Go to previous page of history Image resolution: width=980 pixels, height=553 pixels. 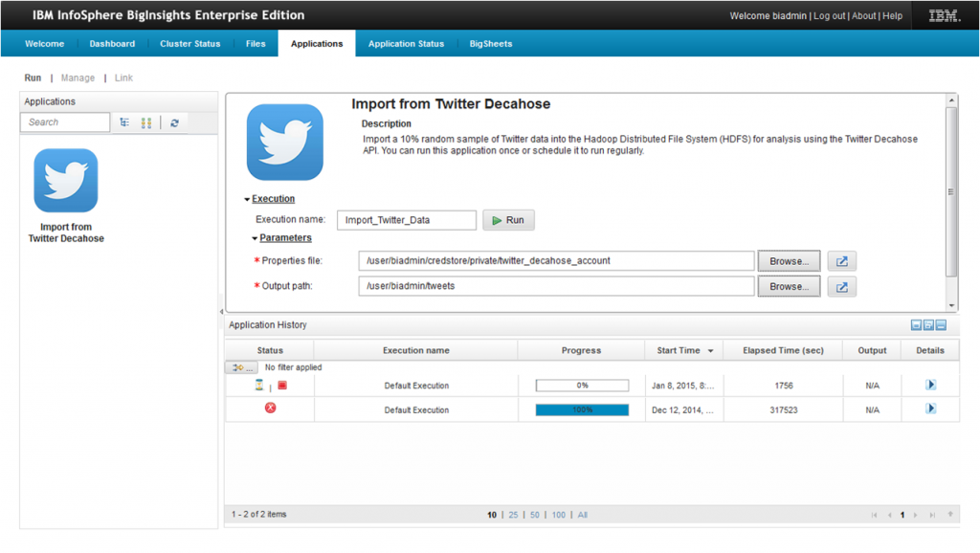(x=889, y=515)
